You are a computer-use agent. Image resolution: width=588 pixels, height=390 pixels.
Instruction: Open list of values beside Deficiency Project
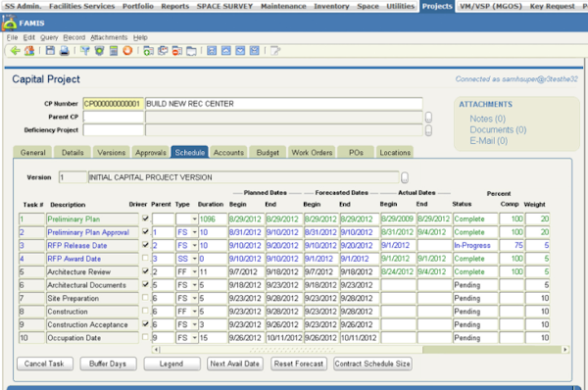tap(428, 130)
